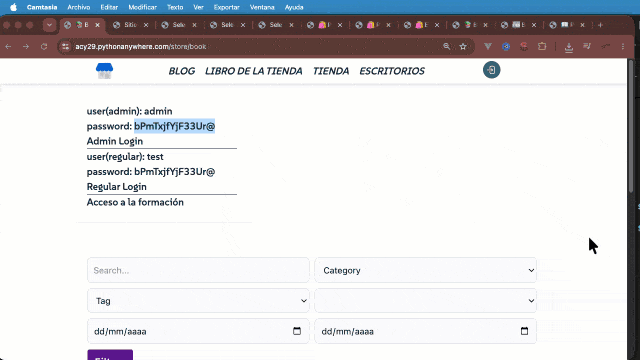Open the Camtasia menu
The image size is (640, 360).
tap(42, 7)
